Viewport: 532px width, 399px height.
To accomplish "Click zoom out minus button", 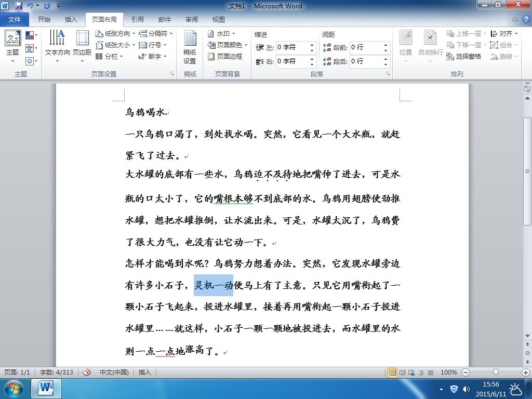I will [x=465, y=373].
